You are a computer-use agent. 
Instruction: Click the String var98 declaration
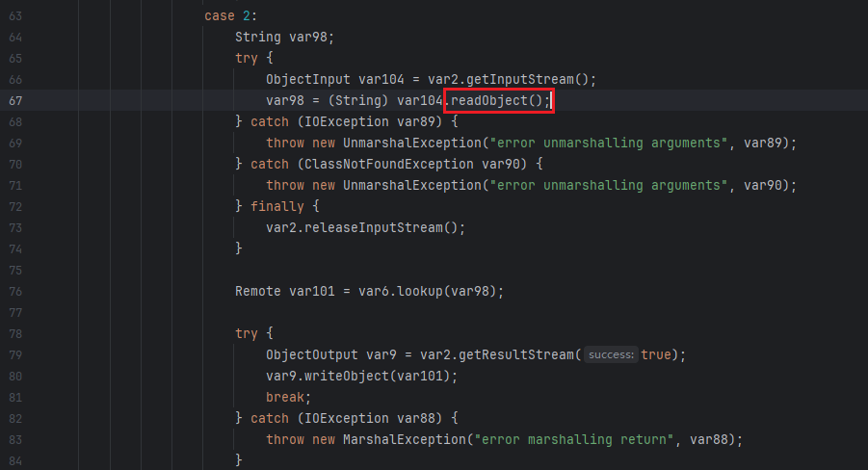[284, 37]
